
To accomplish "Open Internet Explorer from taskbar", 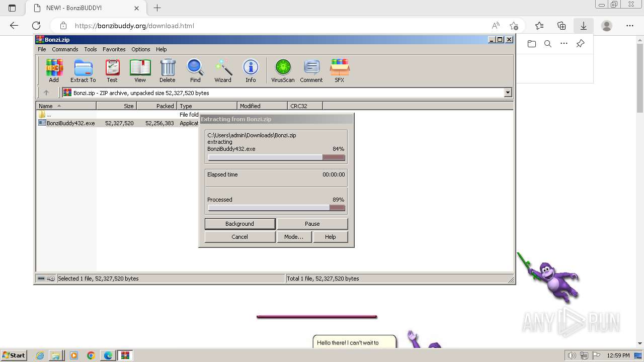I will pyautogui.click(x=40, y=355).
